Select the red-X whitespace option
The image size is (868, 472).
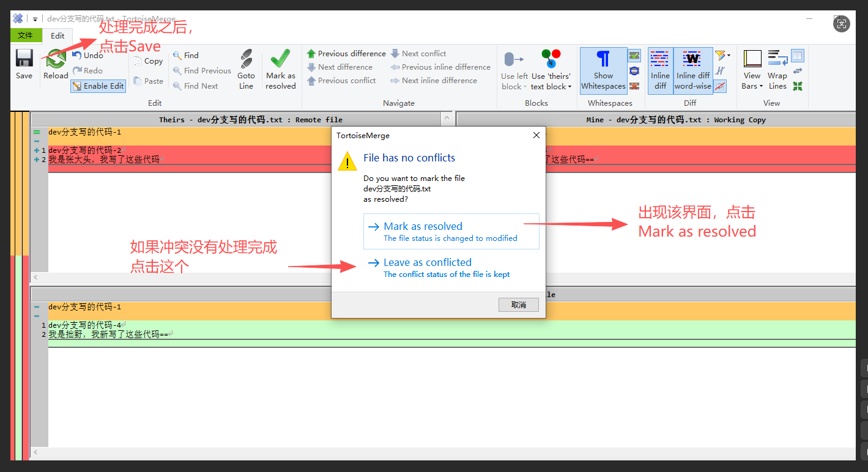[x=634, y=86]
